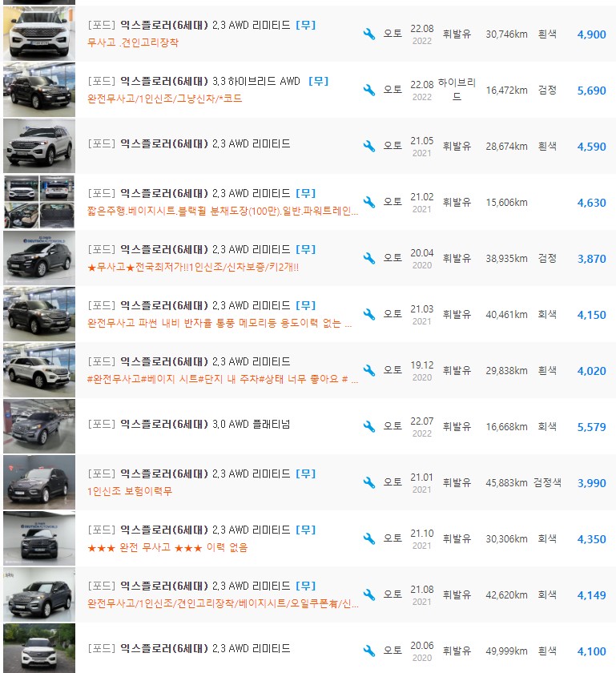Screen dimensions: 616x673
Task: Open four-photo collage thumbnail with 15,606km
Action: click(39, 202)
